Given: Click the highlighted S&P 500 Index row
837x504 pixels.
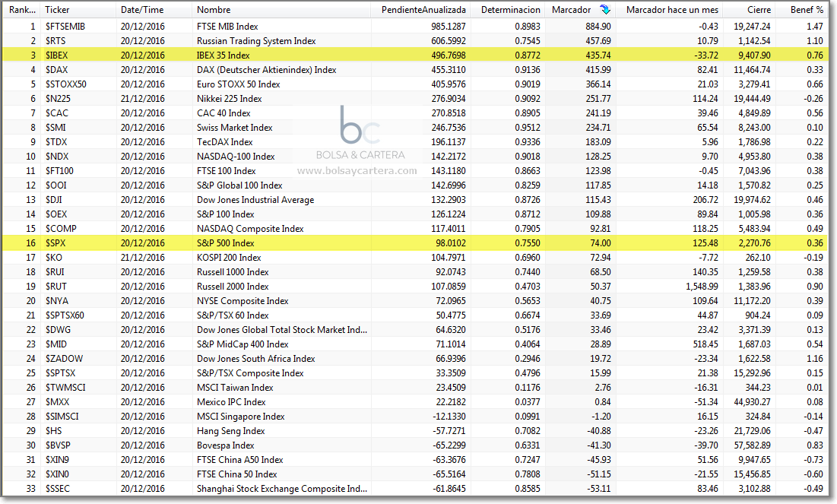Looking at the screenshot, I should [x=415, y=242].
